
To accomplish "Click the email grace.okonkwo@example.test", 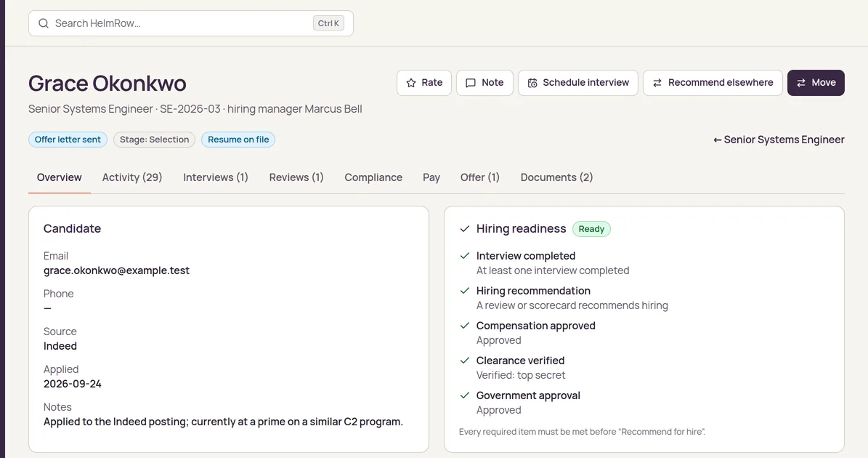I will coord(116,270).
